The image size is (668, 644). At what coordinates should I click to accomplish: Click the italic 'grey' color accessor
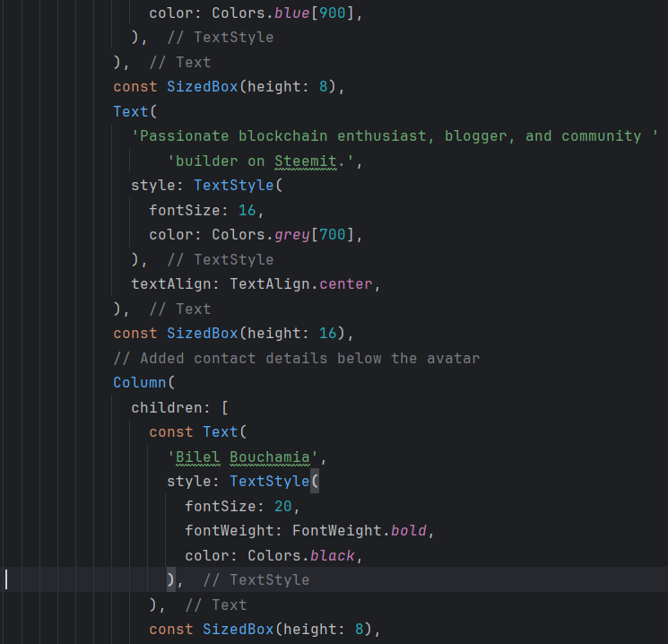tap(291, 235)
